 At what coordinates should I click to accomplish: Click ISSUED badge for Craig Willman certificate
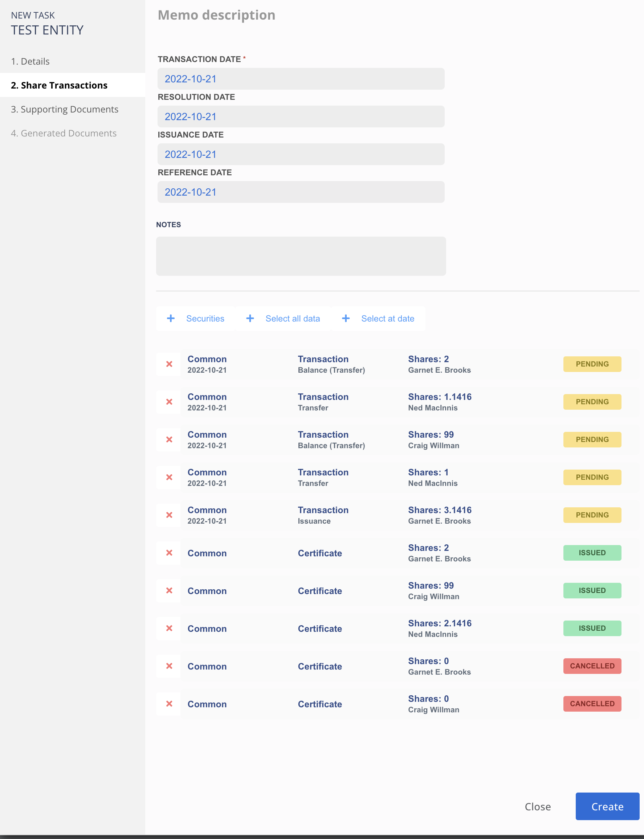click(592, 590)
